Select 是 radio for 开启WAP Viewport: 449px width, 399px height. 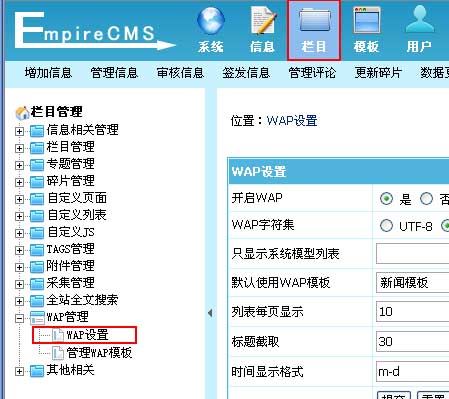click(386, 199)
